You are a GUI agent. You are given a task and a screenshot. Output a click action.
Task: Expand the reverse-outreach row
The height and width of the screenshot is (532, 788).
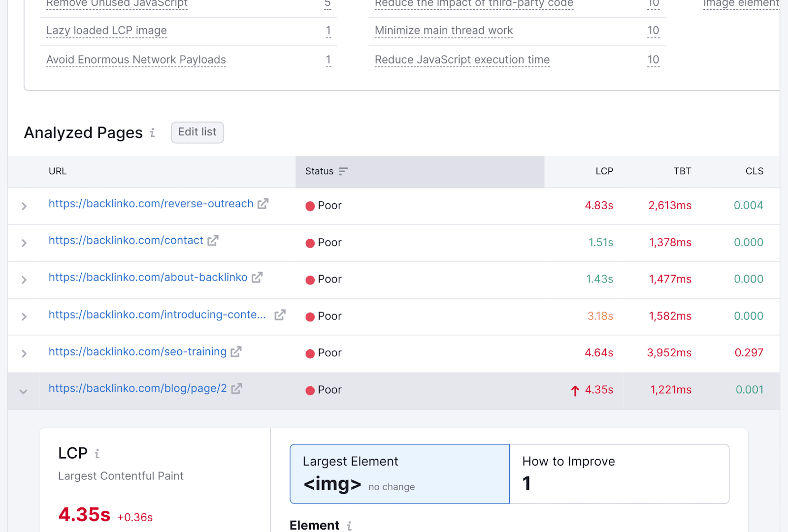24,206
